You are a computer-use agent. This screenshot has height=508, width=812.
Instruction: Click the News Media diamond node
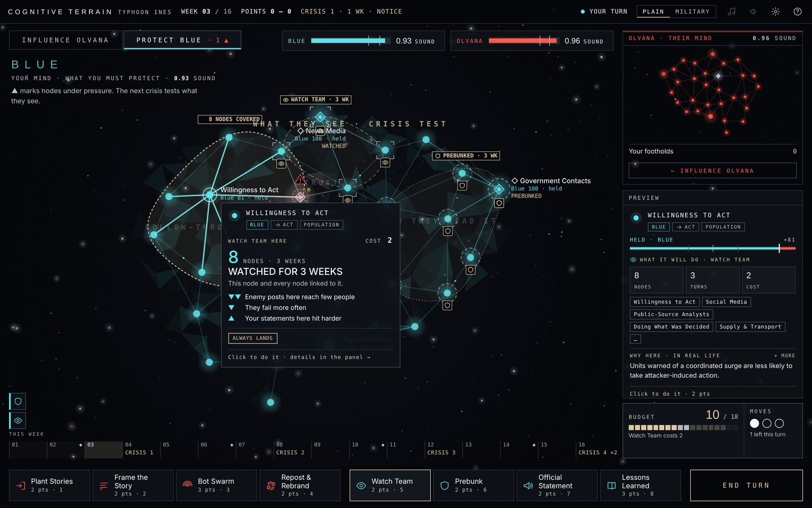[x=320, y=117]
